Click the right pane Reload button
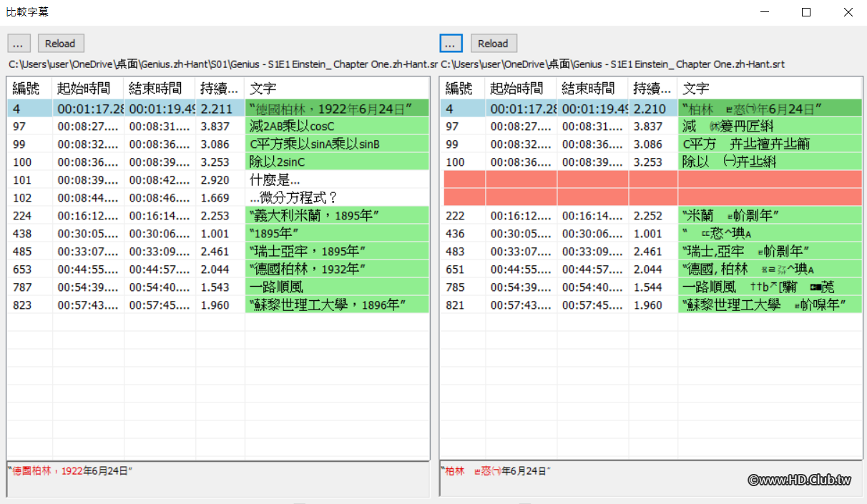 (494, 44)
